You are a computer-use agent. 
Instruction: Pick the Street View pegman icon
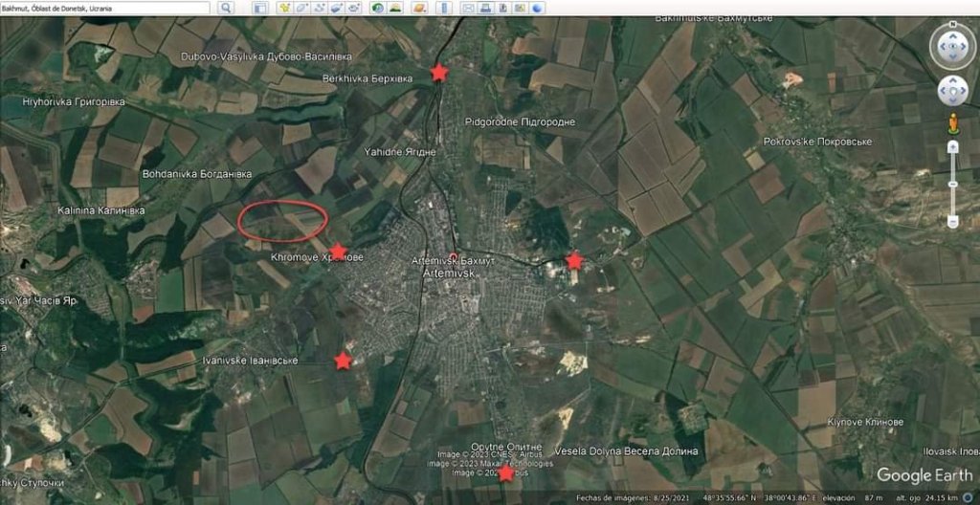click(x=952, y=122)
